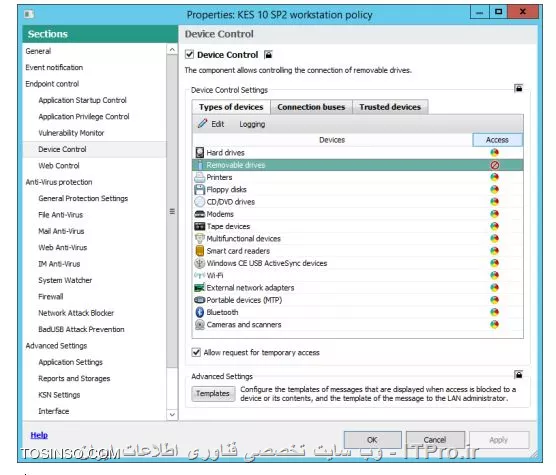Open KSN Settings section
556x475 pixels.
tap(59, 395)
